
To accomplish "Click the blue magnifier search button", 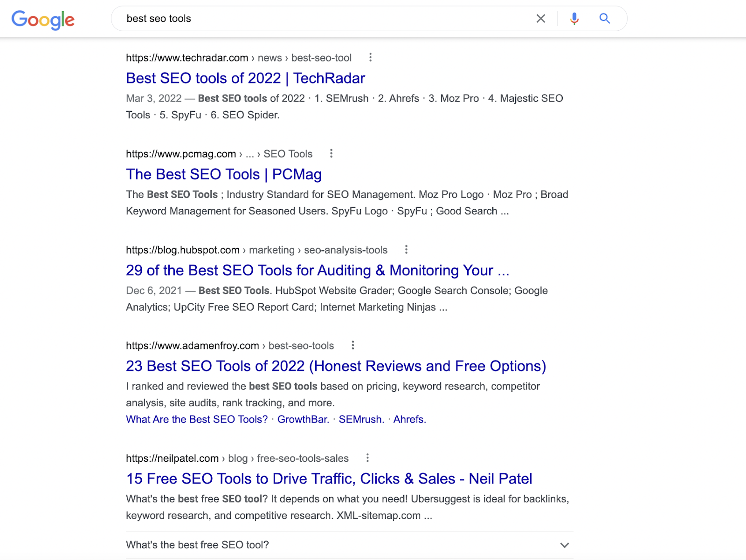I will (604, 19).
